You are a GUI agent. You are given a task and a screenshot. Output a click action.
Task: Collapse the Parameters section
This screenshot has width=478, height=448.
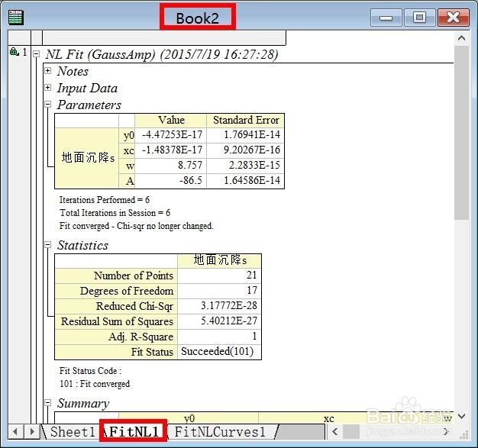[47, 105]
